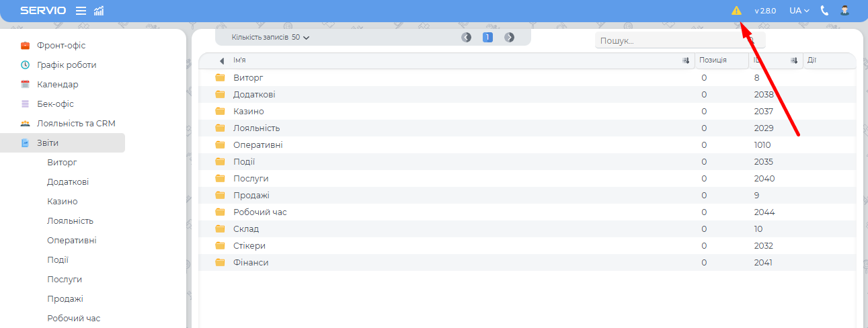Click the sort icon in Ім'я column header
Viewport: 868px width, 328px height.
click(686, 60)
